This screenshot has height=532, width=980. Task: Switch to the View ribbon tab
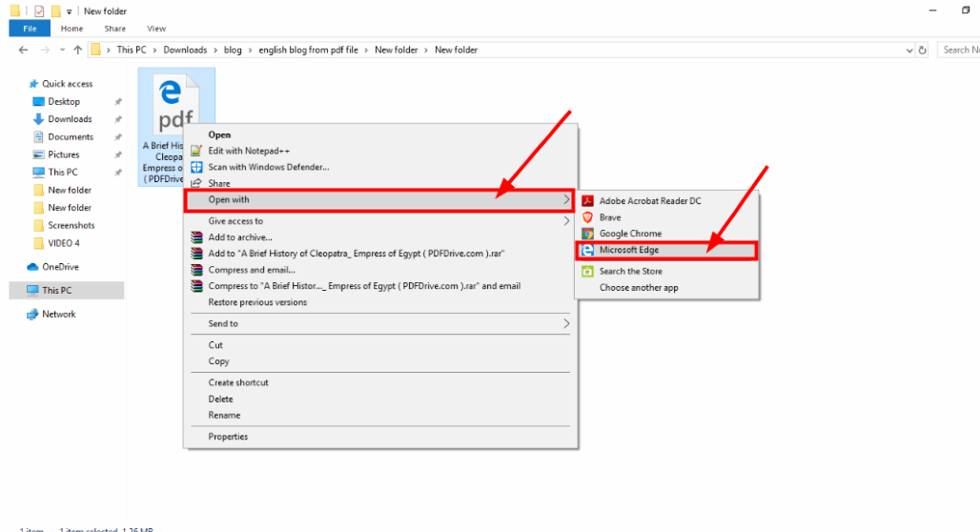click(x=156, y=29)
